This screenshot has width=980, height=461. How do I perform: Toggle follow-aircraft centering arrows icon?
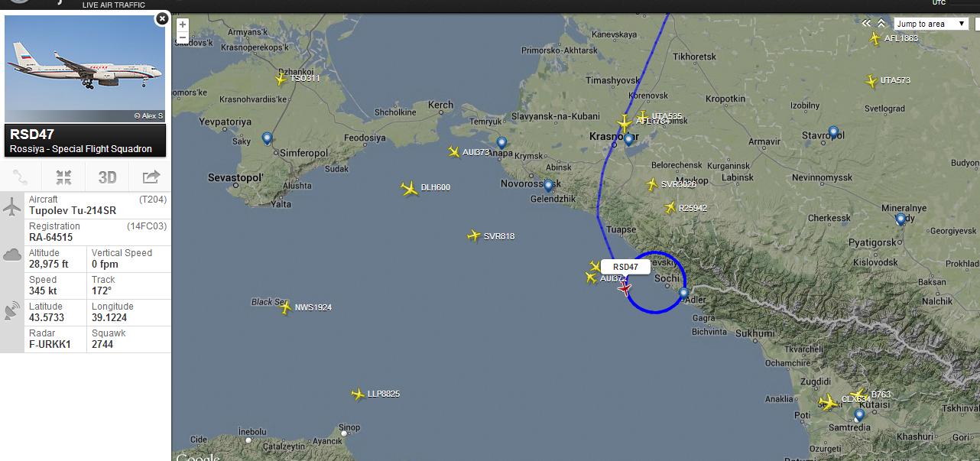[64, 177]
